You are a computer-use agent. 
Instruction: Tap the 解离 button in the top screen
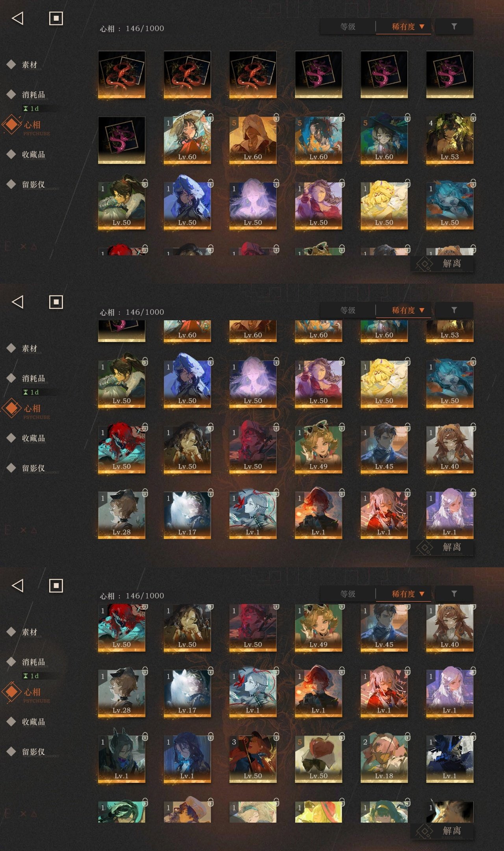tap(442, 264)
